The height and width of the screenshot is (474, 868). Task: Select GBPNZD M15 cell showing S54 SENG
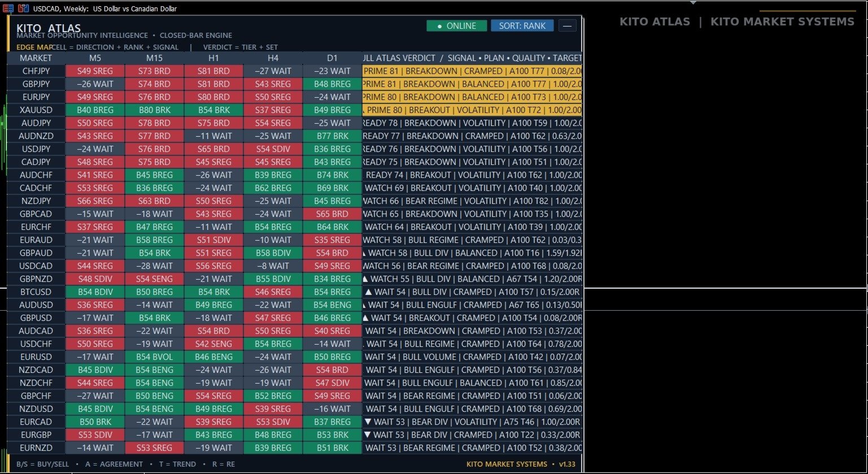154,279
